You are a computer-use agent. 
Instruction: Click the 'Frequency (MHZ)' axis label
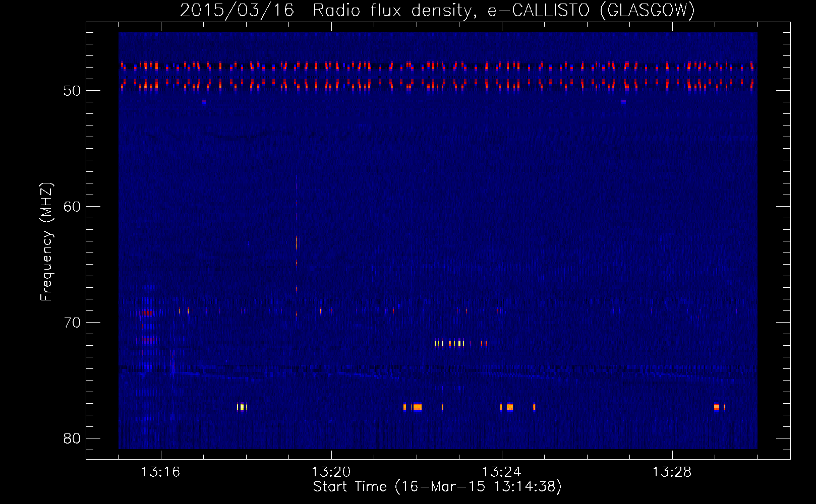point(46,241)
